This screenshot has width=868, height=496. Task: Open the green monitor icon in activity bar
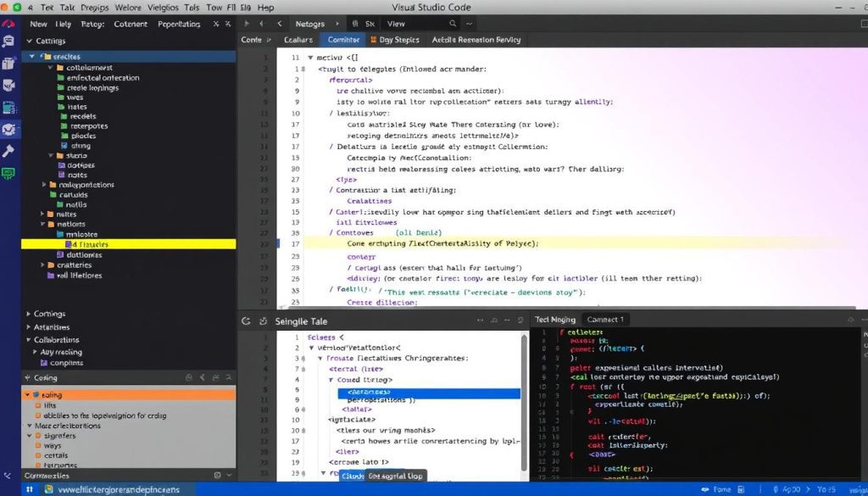pyautogui.click(x=8, y=173)
